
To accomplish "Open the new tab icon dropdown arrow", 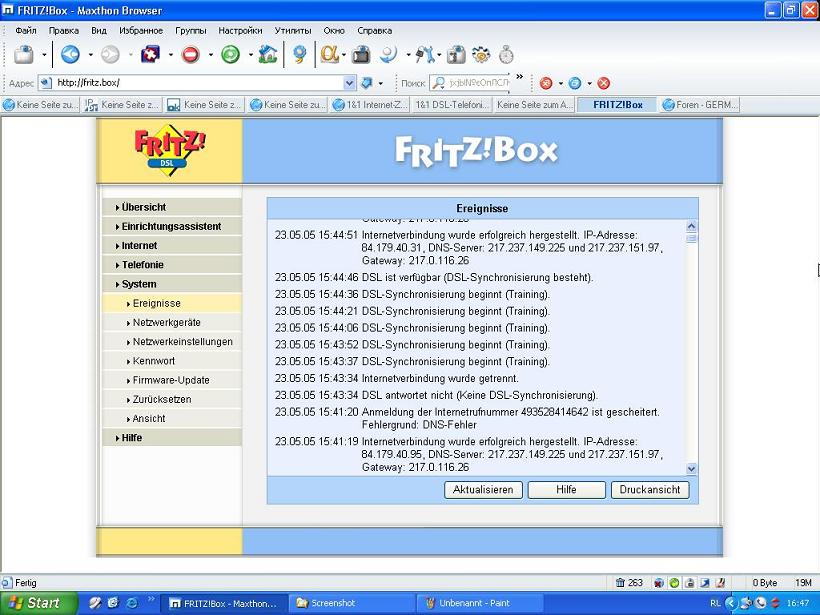I will point(44,54).
